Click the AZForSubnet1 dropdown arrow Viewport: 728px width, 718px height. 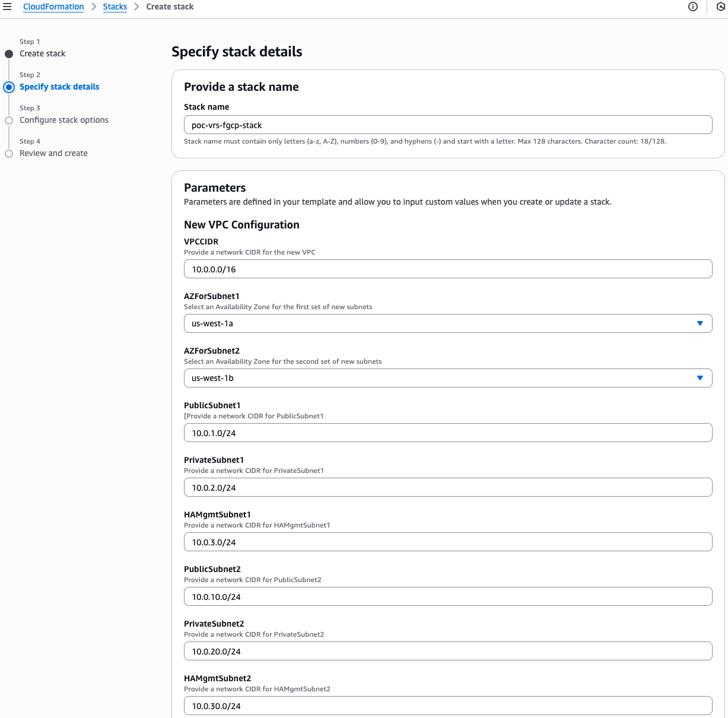pos(700,323)
